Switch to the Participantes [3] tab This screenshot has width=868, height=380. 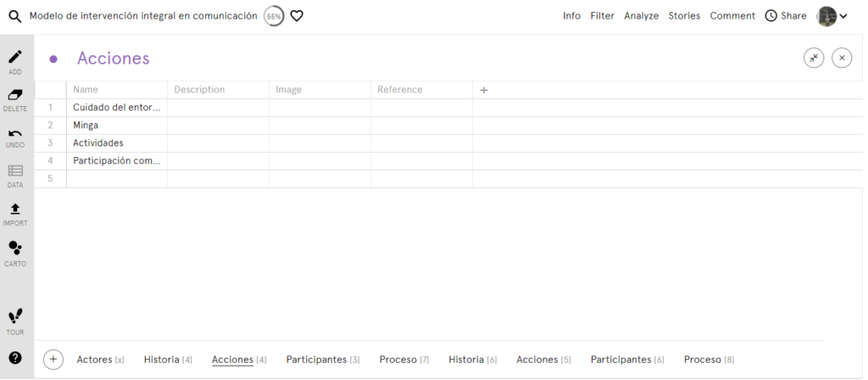(322, 360)
